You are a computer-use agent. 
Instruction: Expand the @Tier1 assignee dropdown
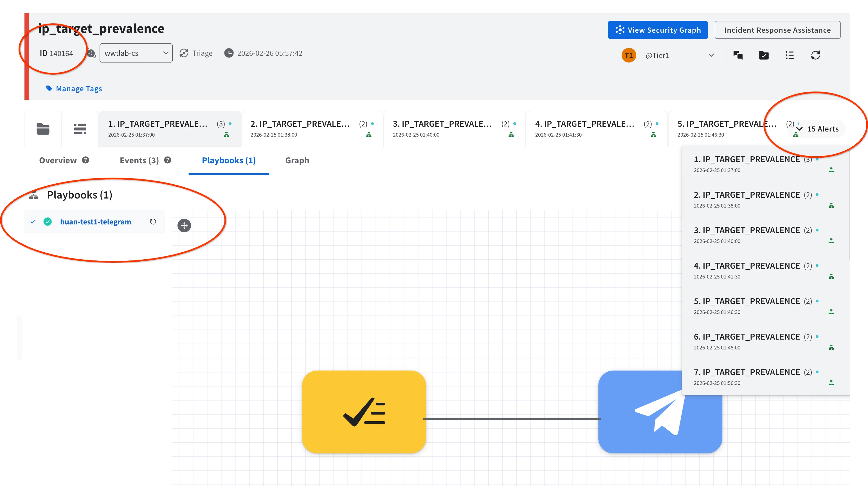(711, 55)
